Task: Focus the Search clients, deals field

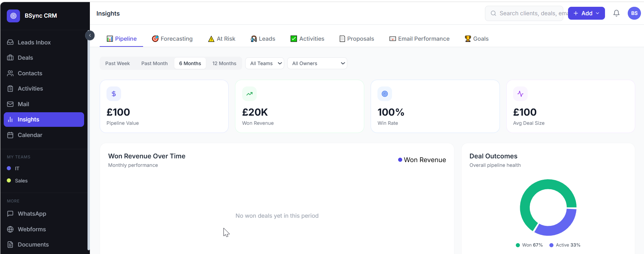Action: [x=524, y=13]
